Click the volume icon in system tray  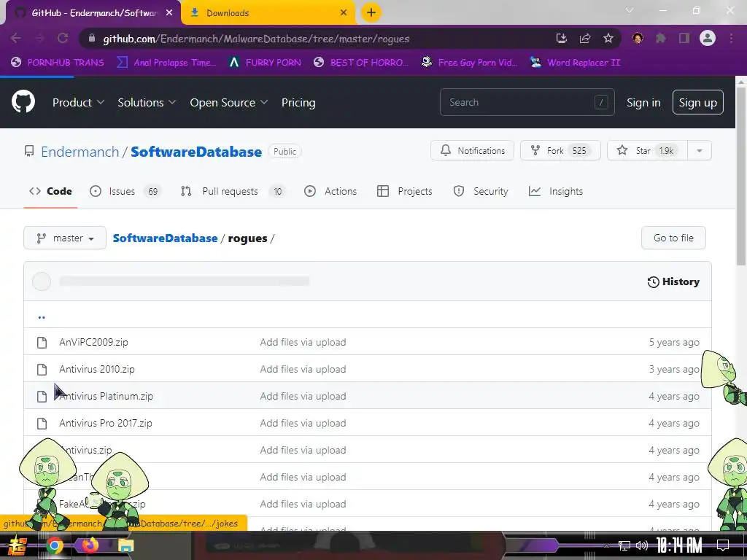pyautogui.click(x=642, y=545)
